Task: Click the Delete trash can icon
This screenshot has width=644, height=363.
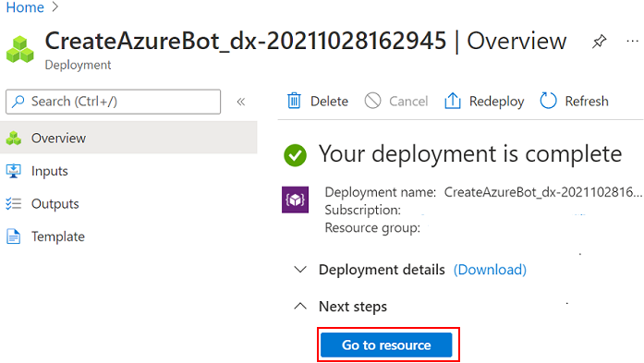Action: pyautogui.click(x=294, y=101)
